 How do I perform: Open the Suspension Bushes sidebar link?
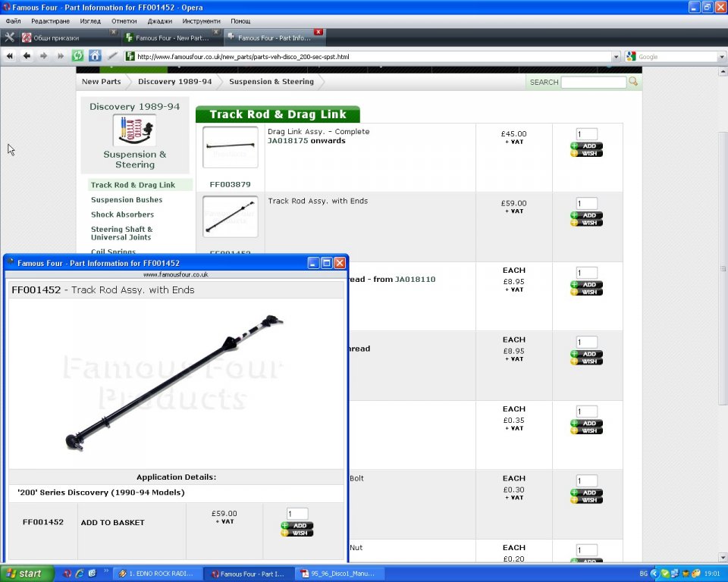click(127, 199)
